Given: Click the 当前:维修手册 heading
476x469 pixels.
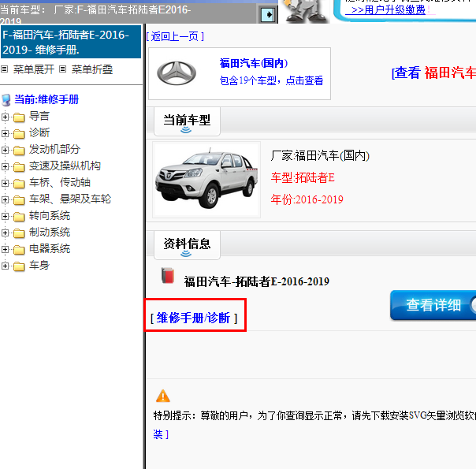Looking at the screenshot, I should [46, 99].
